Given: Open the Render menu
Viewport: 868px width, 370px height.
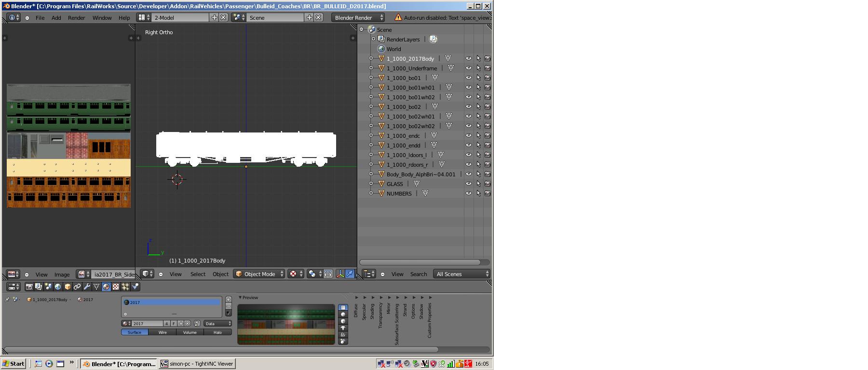Looking at the screenshot, I should 76,18.
